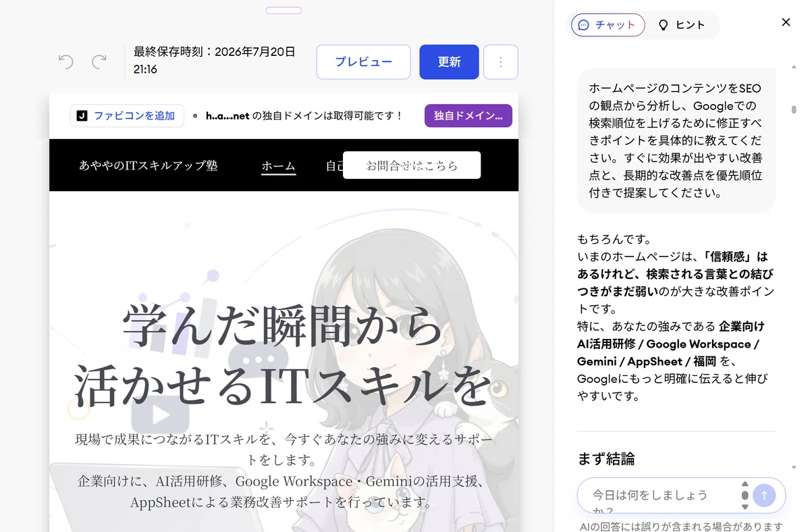Click the まず結論 heading in chat

(x=606, y=459)
